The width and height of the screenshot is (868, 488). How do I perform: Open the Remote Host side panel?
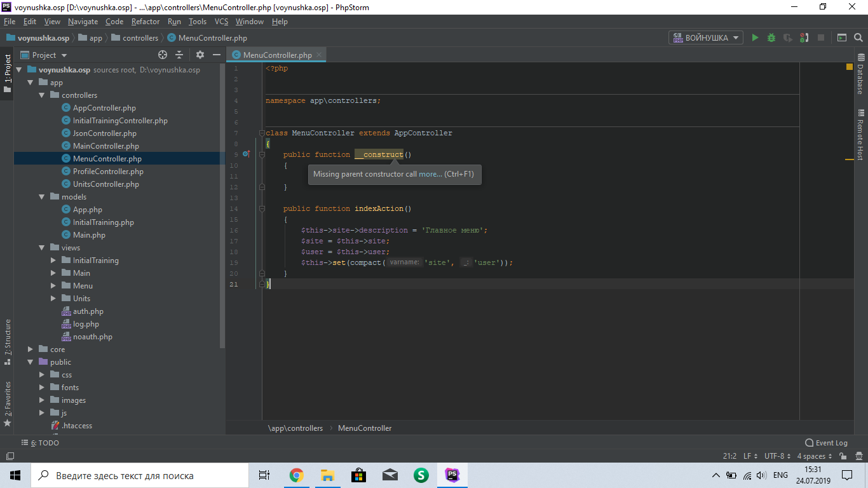(x=860, y=135)
